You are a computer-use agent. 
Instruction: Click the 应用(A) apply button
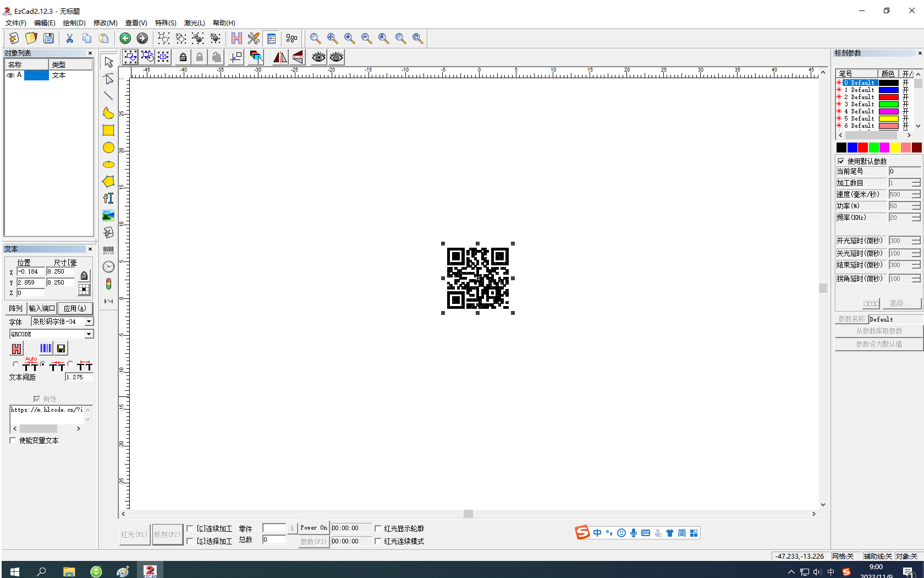tap(75, 308)
